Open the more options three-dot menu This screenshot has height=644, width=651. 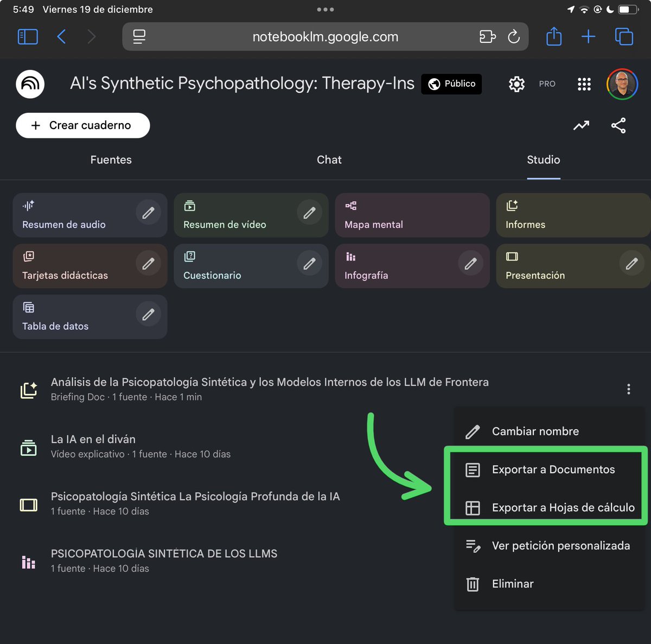[x=628, y=389]
